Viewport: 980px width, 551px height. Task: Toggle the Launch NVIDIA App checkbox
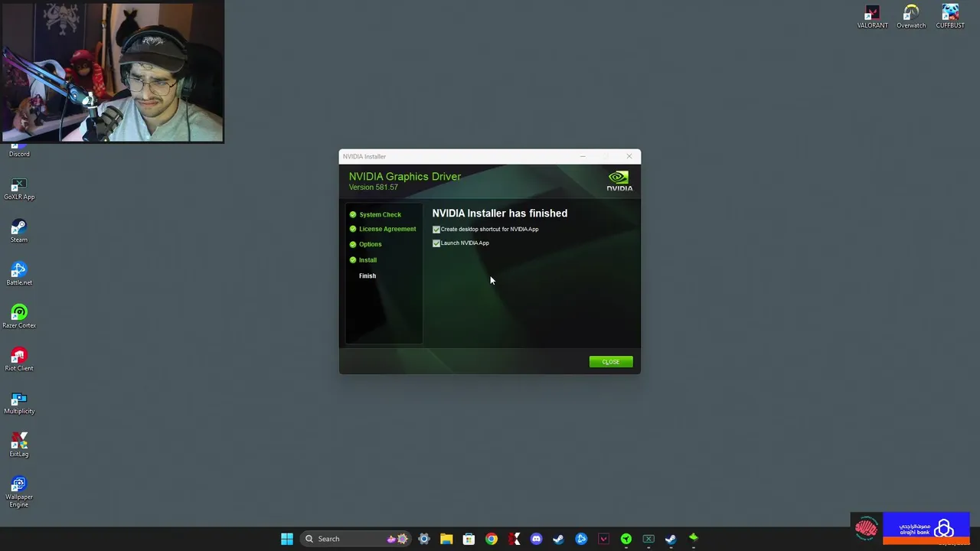[436, 243]
